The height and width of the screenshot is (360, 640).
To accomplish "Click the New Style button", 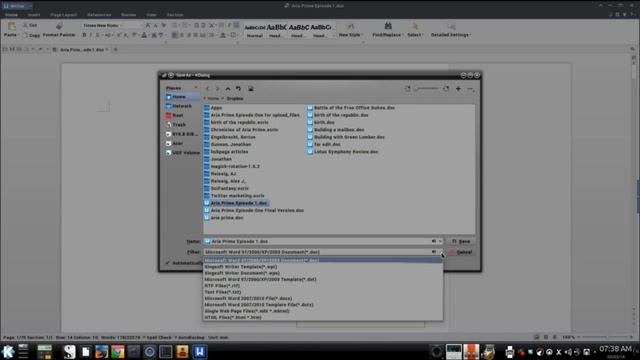I will (350, 30).
